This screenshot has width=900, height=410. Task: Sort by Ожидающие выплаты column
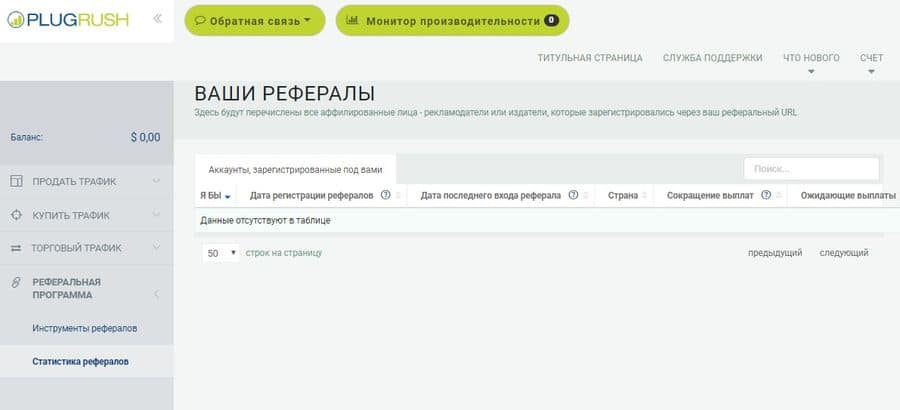[848, 196]
